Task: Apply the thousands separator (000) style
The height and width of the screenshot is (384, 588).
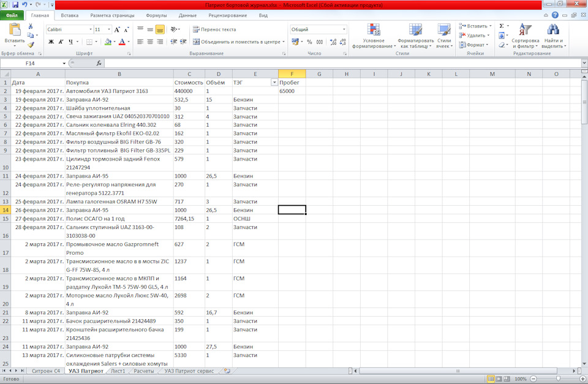Action: pos(320,42)
